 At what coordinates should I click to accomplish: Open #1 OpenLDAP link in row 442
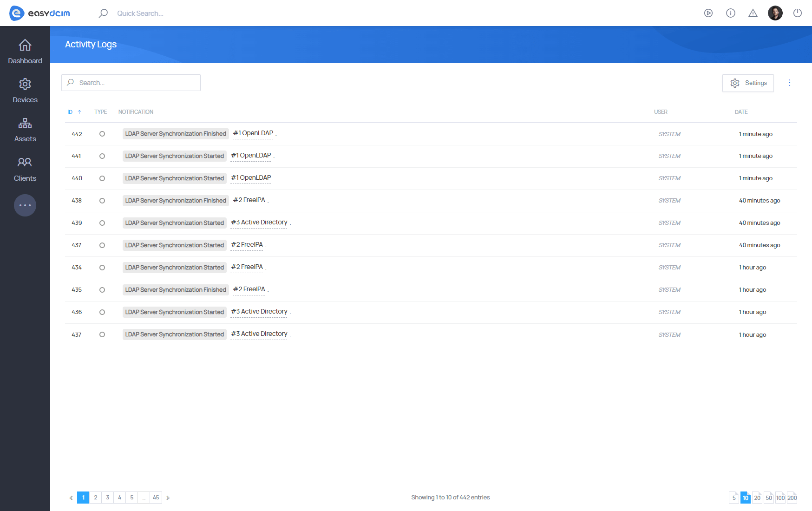point(253,133)
